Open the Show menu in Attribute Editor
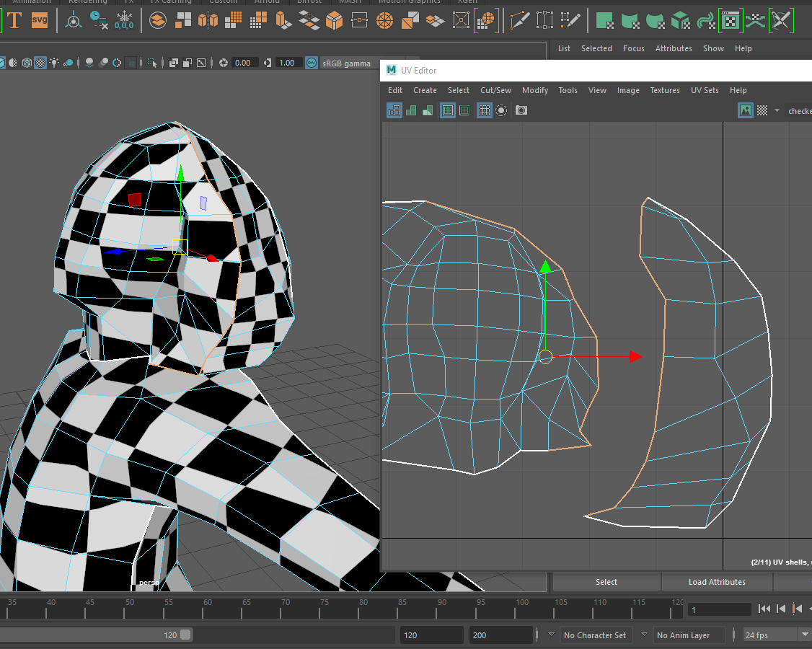812x649 pixels. click(x=713, y=48)
